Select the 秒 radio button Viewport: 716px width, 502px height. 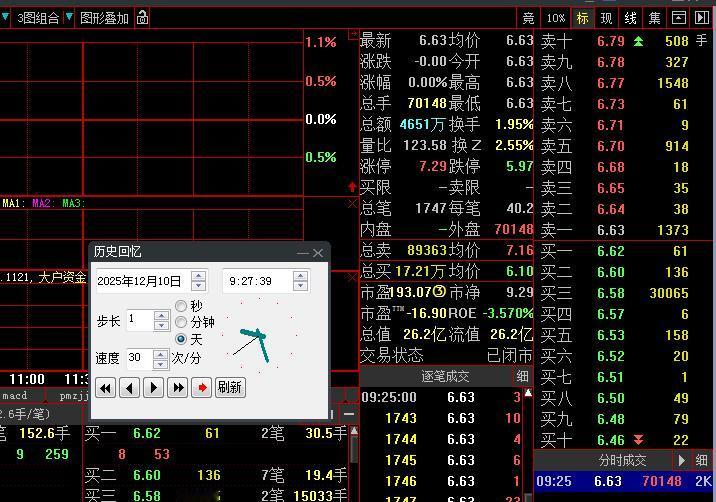181,306
